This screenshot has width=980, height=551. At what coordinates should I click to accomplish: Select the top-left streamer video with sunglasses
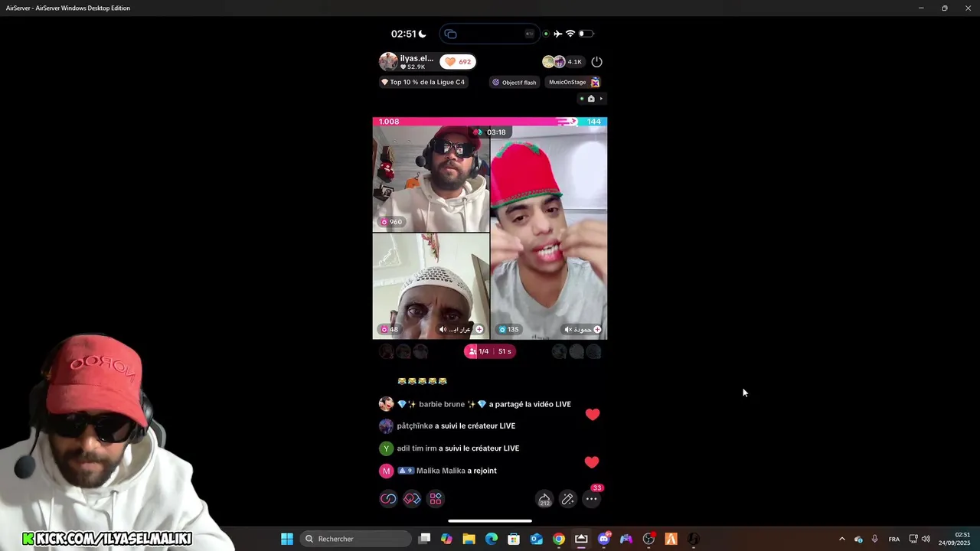431,179
